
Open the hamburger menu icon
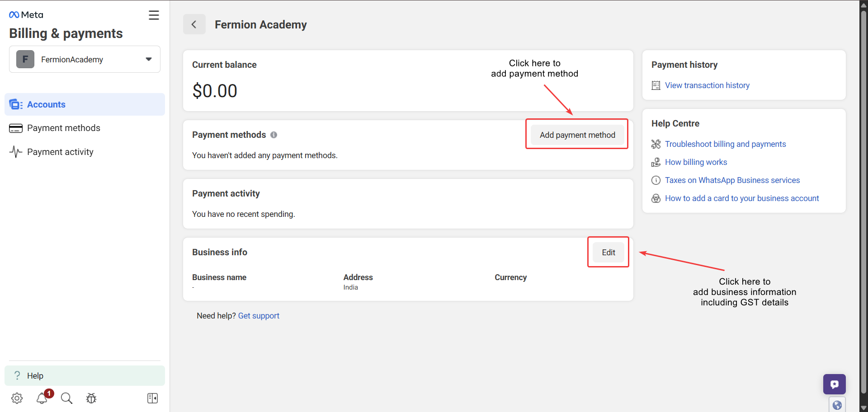coord(154,15)
